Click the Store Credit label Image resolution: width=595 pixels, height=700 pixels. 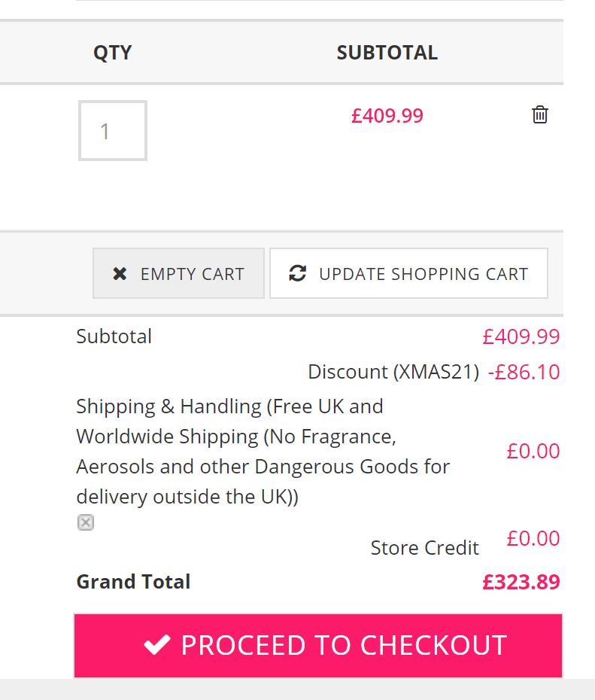(424, 548)
